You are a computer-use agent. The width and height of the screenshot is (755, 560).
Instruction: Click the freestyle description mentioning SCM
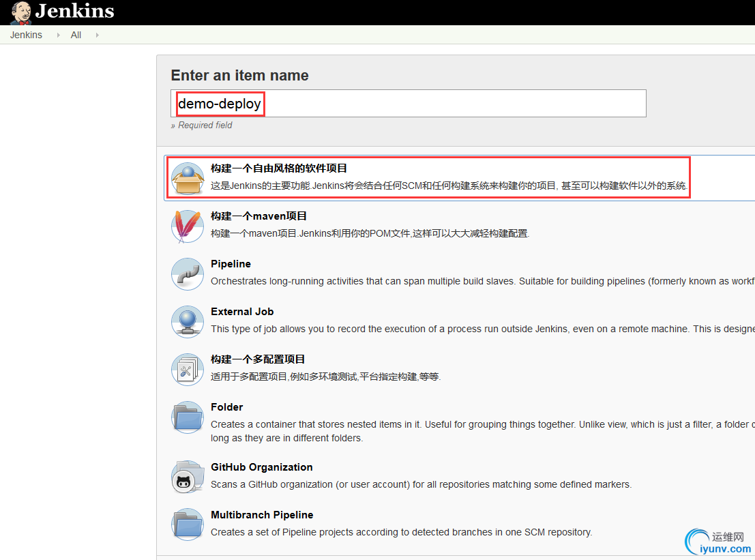pos(449,186)
